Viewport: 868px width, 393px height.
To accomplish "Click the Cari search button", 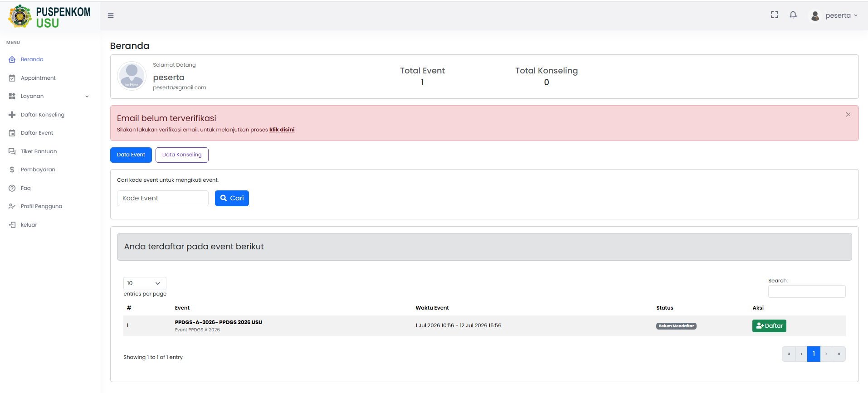I will click(x=232, y=198).
